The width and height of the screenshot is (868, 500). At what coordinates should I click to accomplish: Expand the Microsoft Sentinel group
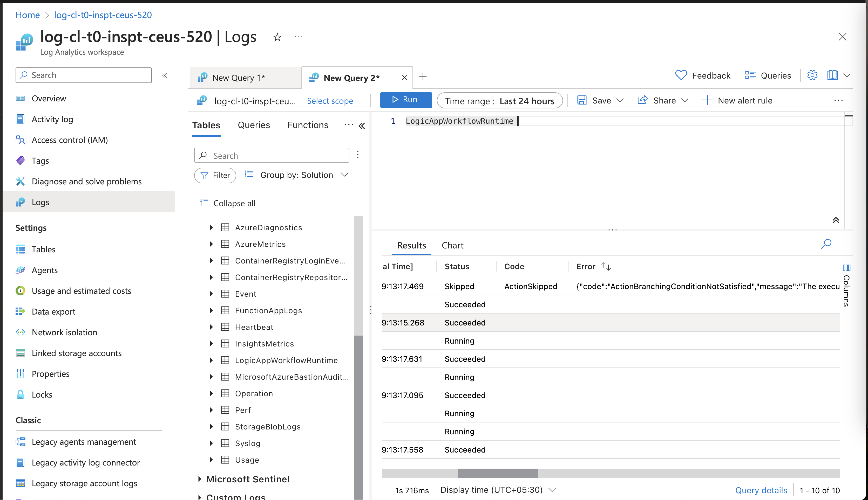pyautogui.click(x=200, y=479)
